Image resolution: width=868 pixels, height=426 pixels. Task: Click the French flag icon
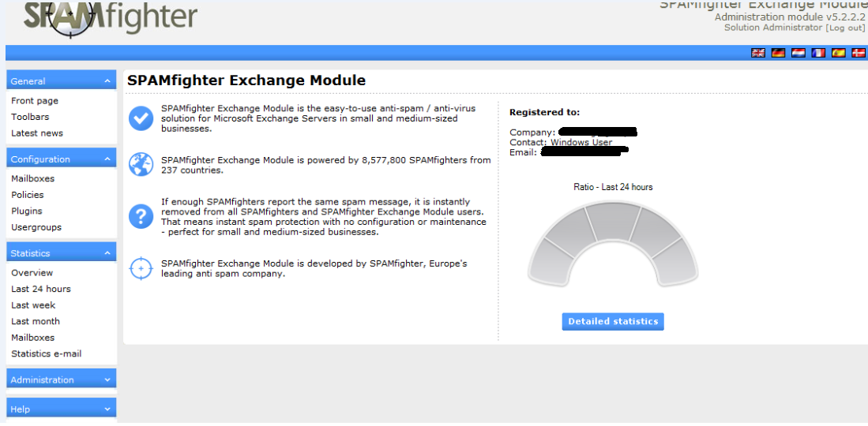(818, 53)
